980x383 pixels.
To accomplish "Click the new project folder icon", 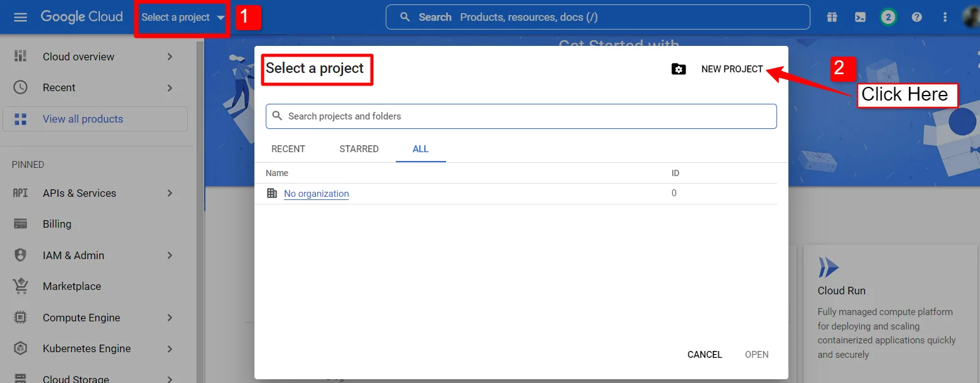I will point(679,69).
